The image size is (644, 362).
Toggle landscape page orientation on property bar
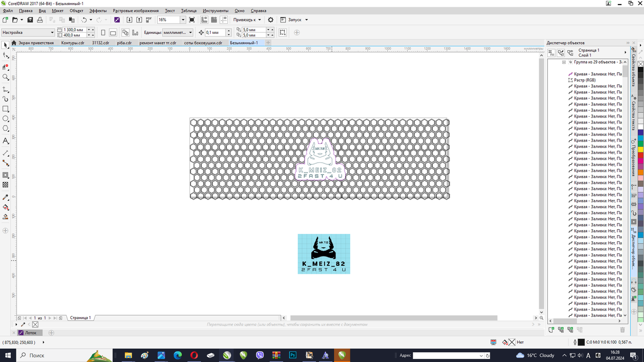coord(113,32)
